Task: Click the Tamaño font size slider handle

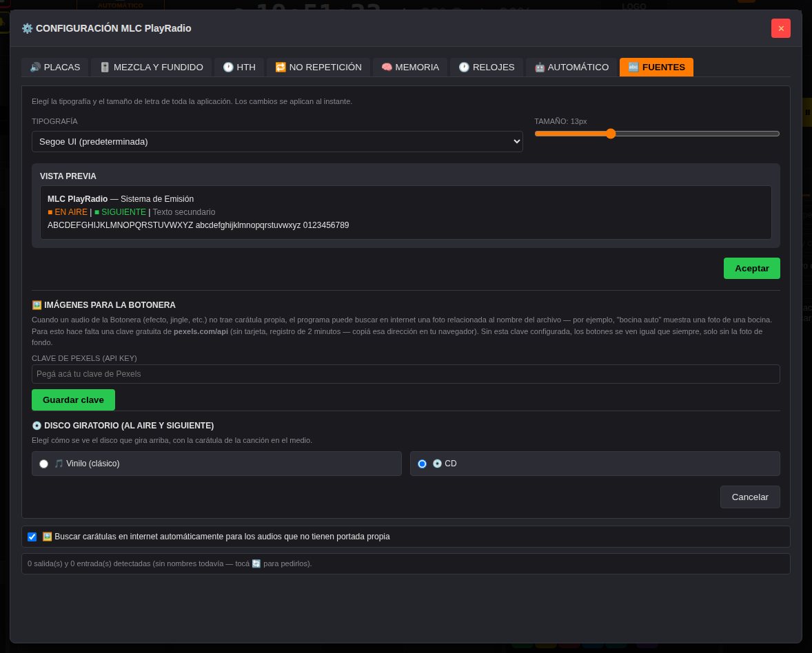Action: point(611,134)
